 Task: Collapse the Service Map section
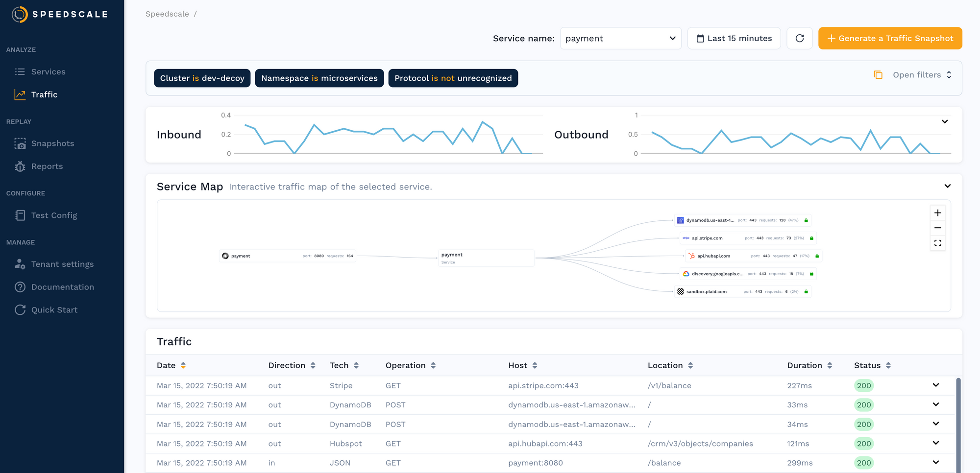[x=947, y=186]
